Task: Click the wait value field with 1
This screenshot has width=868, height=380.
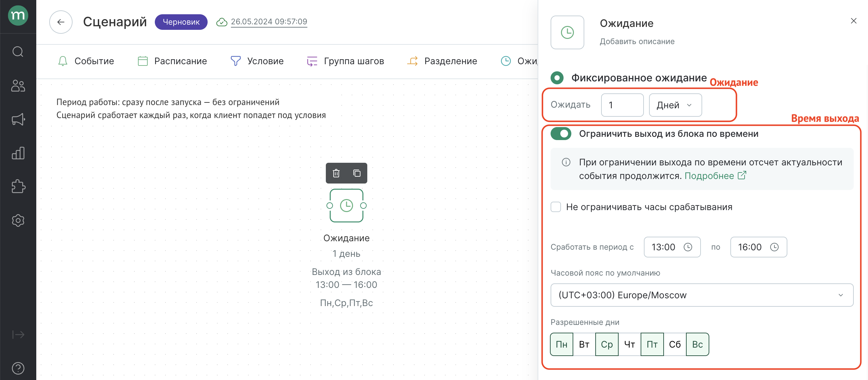Action: (x=622, y=105)
